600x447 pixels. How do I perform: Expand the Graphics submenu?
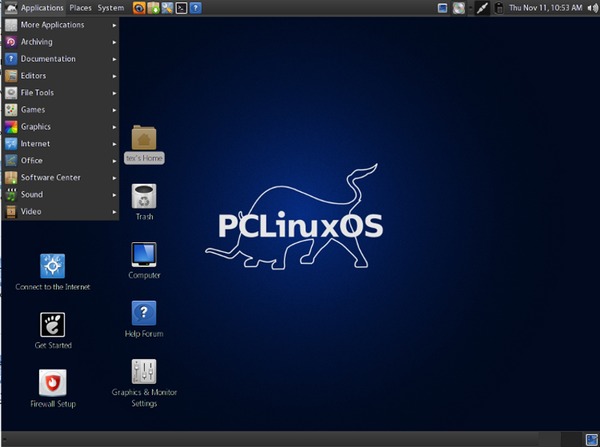(60, 127)
